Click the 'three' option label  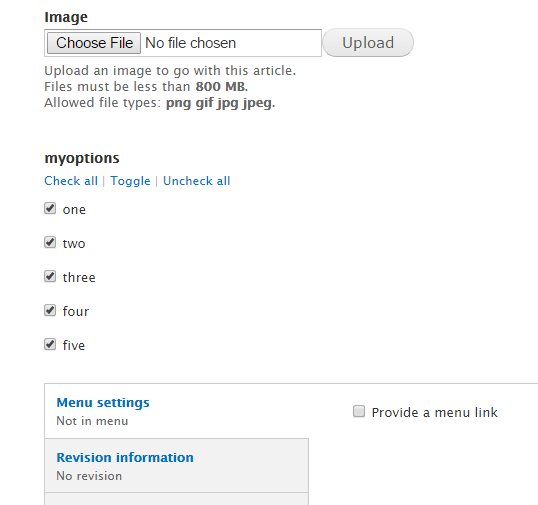[79, 277]
